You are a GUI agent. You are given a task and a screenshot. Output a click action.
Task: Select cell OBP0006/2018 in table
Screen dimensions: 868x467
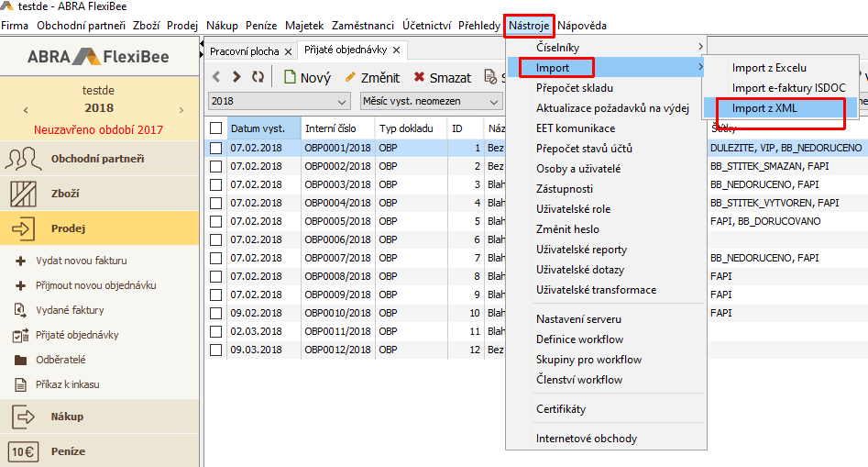tap(337, 239)
